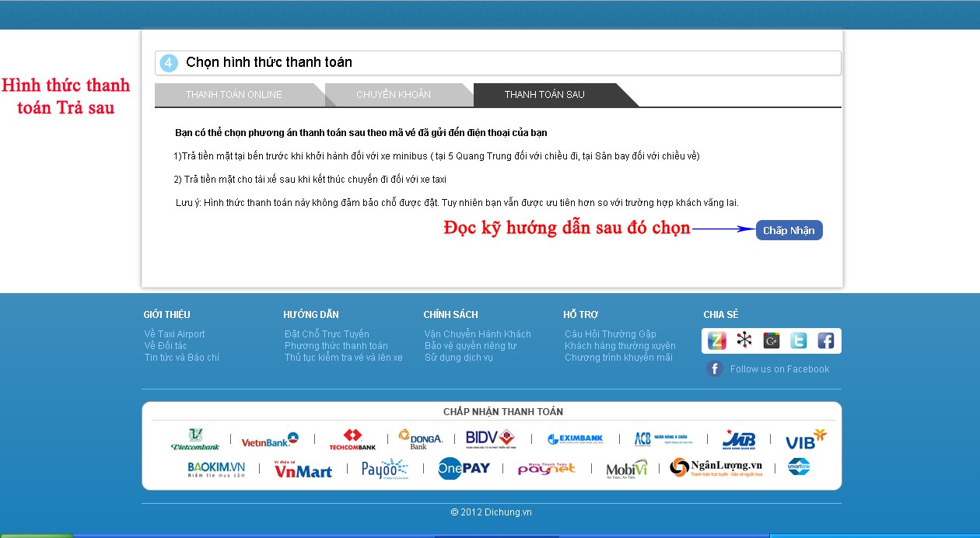The width and height of the screenshot is (980, 538).
Task: Select the THANH TOÁN SAU tab
Action: pyautogui.click(x=544, y=95)
